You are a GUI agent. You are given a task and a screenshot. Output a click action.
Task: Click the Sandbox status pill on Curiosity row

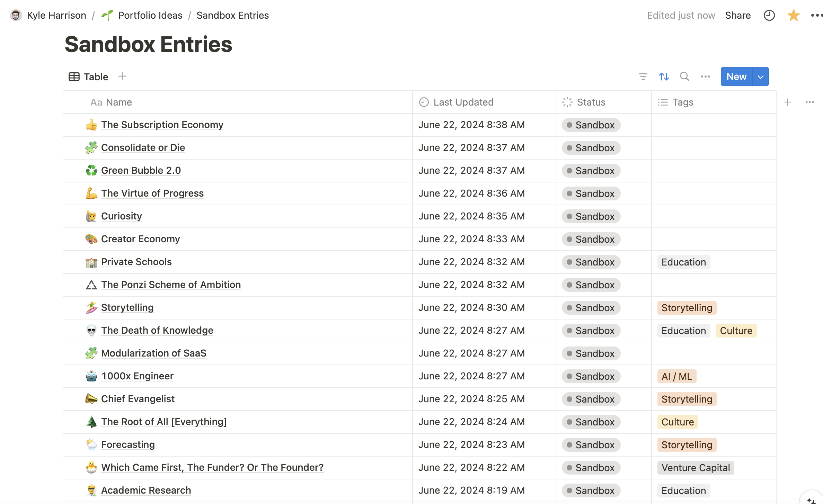pos(591,216)
